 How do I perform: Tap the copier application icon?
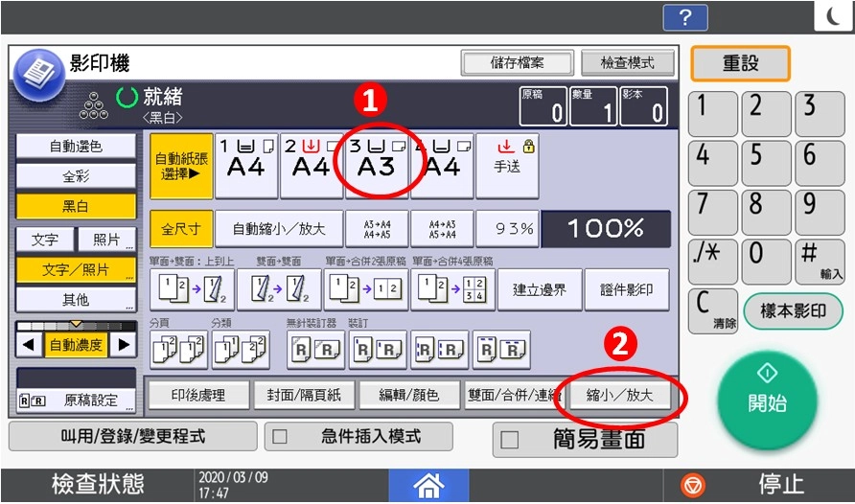tap(38, 75)
